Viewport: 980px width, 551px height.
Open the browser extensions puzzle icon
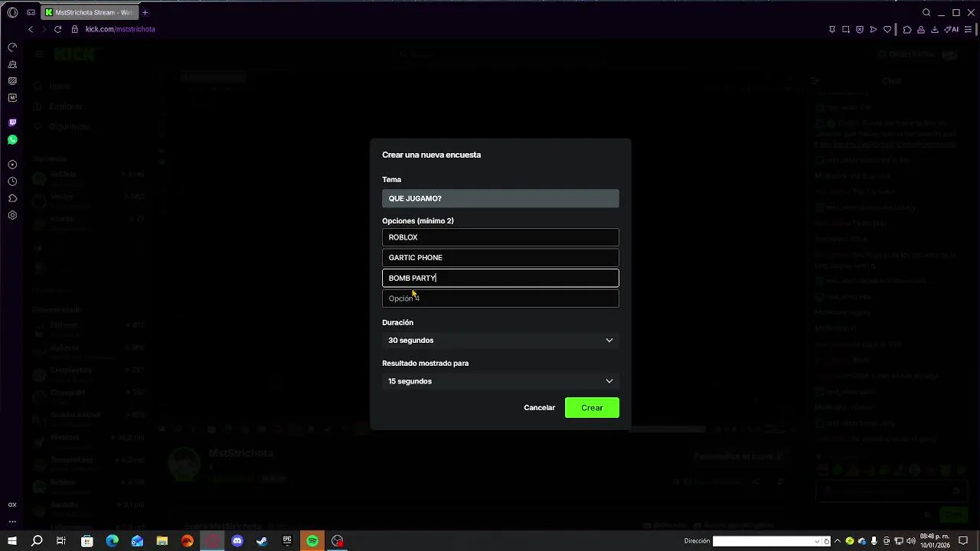click(x=907, y=29)
